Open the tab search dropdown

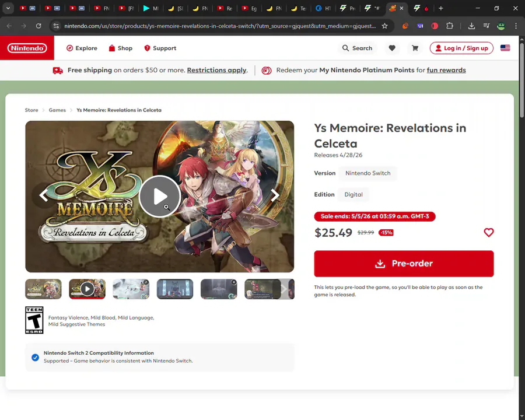click(x=8, y=8)
